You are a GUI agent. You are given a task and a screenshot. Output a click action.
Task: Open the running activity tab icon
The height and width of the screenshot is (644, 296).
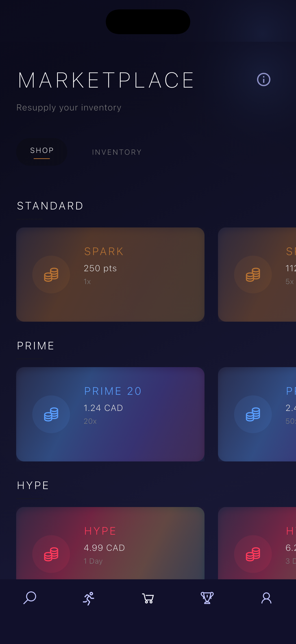(x=89, y=598)
